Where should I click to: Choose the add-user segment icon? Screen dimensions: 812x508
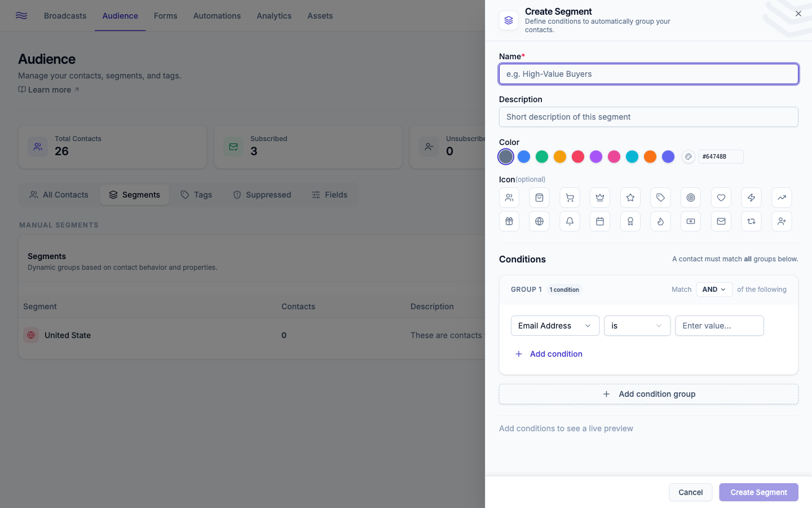(782, 221)
